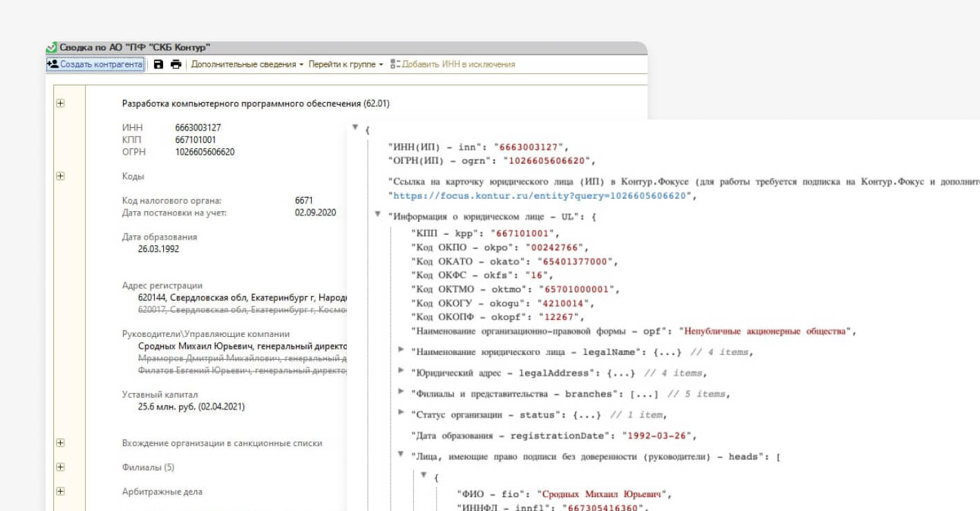
Task: Click the founding date 26.03.1992
Action: [x=158, y=249]
